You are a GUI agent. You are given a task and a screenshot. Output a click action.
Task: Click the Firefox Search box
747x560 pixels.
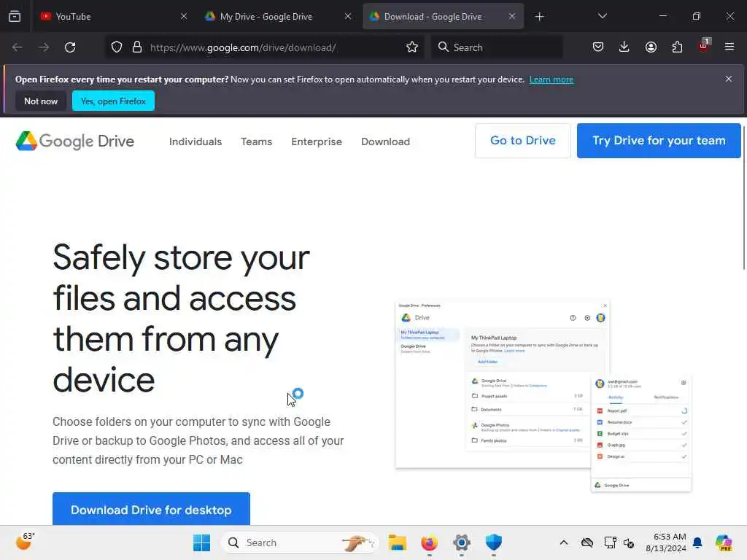pyautogui.click(x=497, y=47)
